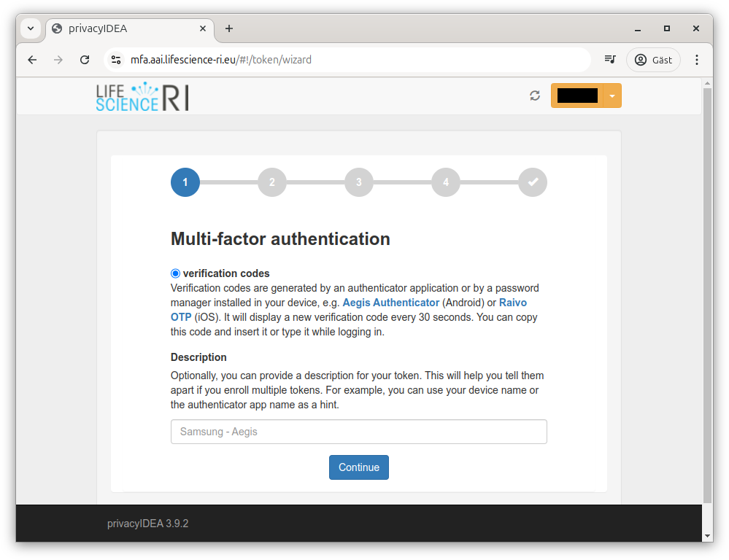This screenshot has height=560, width=729.
Task: Click the browser back arrow
Action: pos(32,60)
